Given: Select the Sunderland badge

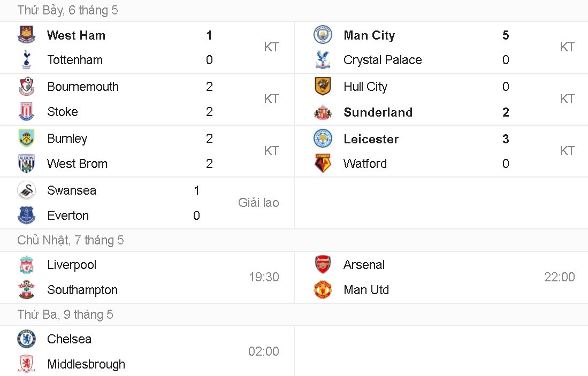Looking at the screenshot, I should point(323,112).
